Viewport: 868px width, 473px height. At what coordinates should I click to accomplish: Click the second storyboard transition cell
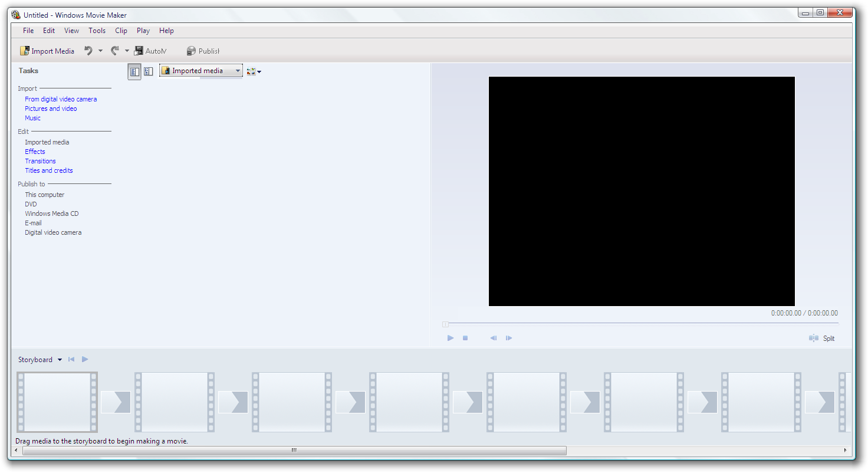(x=233, y=402)
